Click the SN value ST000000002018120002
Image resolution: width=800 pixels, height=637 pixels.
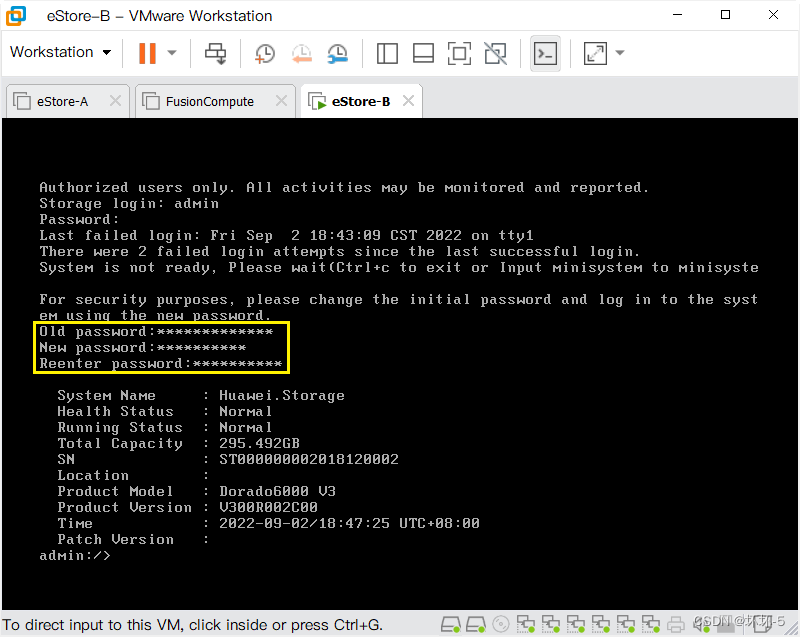[x=309, y=459]
